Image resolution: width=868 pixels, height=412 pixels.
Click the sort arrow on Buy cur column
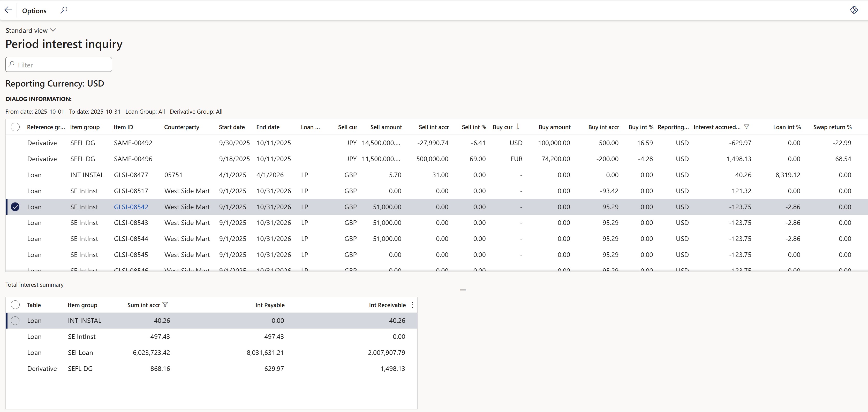click(x=518, y=127)
